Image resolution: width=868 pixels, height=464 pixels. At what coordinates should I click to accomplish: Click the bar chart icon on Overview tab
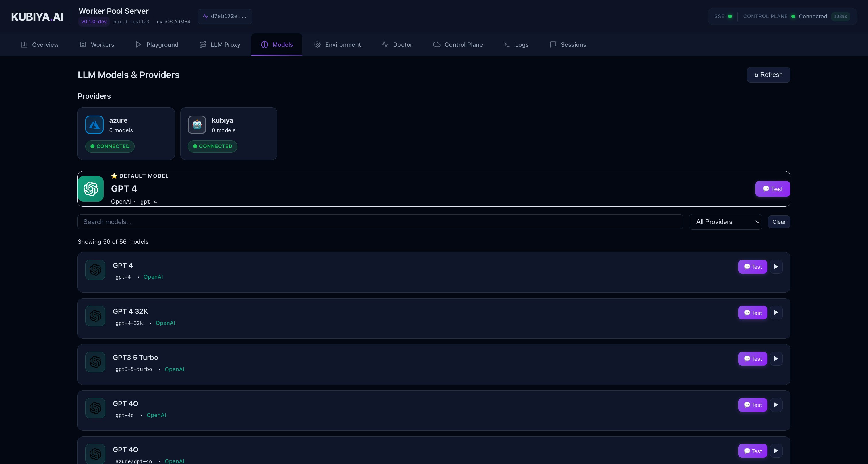(x=24, y=44)
